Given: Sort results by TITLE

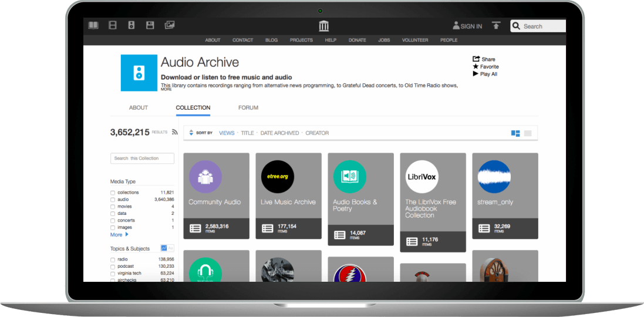Looking at the screenshot, I should tap(247, 133).
